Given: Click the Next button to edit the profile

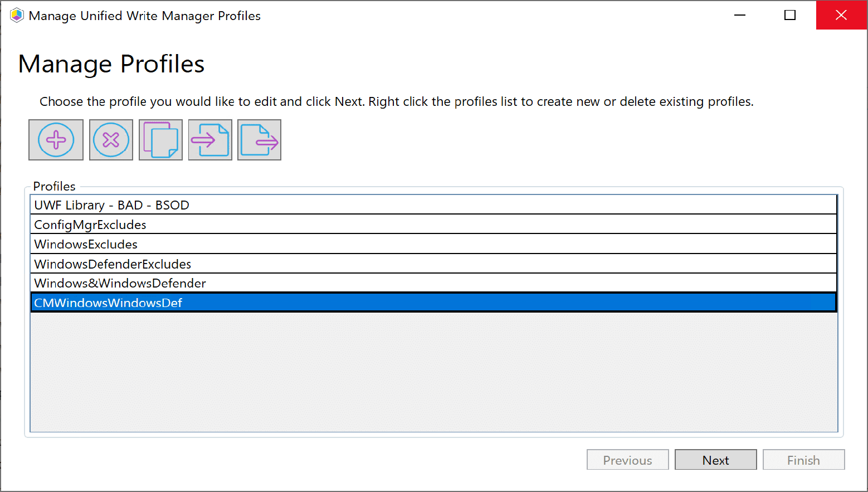Looking at the screenshot, I should (715, 460).
